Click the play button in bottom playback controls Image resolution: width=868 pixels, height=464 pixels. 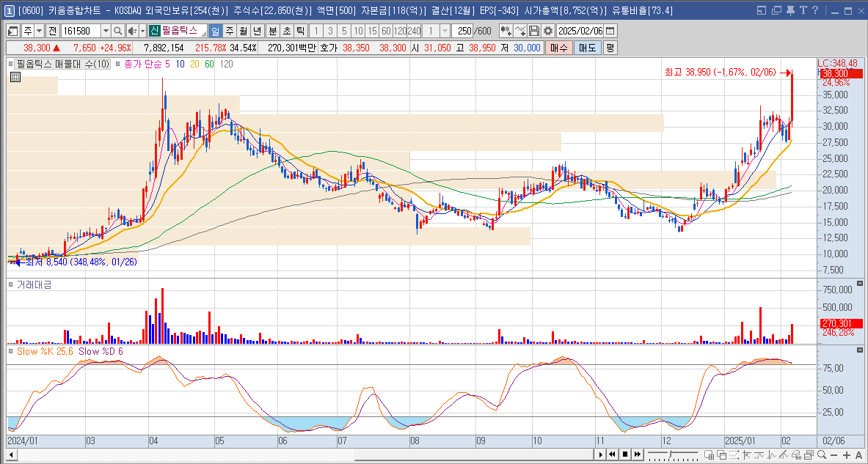click(602, 454)
